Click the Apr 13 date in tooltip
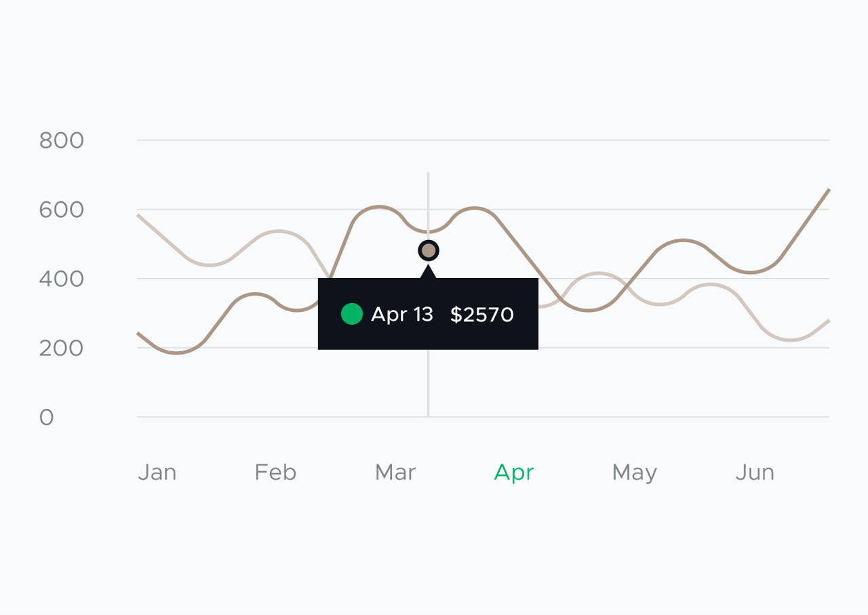Viewport: 868px width, 615px height. [402, 315]
